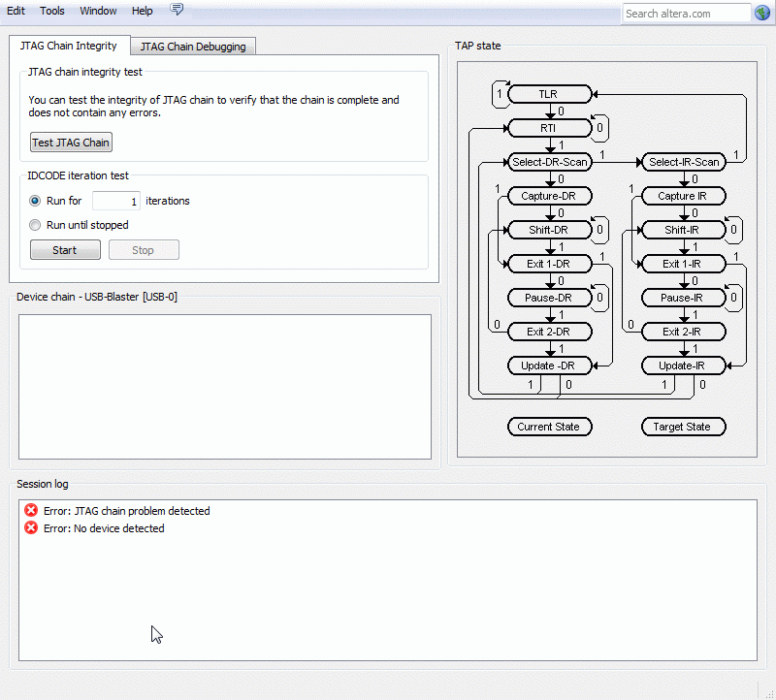Screen dimensions: 776x700
Task: Select the Shift-DR state in diagram
Action: (548, 230)
